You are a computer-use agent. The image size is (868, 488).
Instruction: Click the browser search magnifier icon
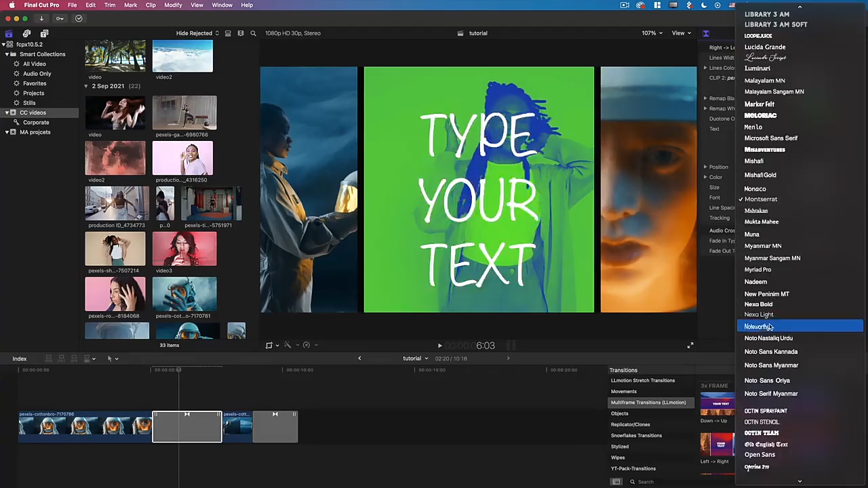coord(254,33)
